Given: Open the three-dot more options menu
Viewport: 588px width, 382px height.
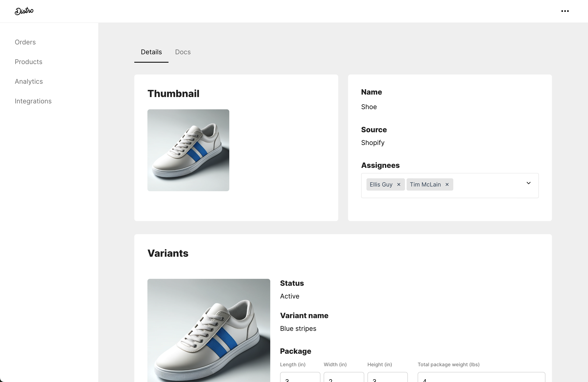Looking at the screenshot, I should pos(565,11).
